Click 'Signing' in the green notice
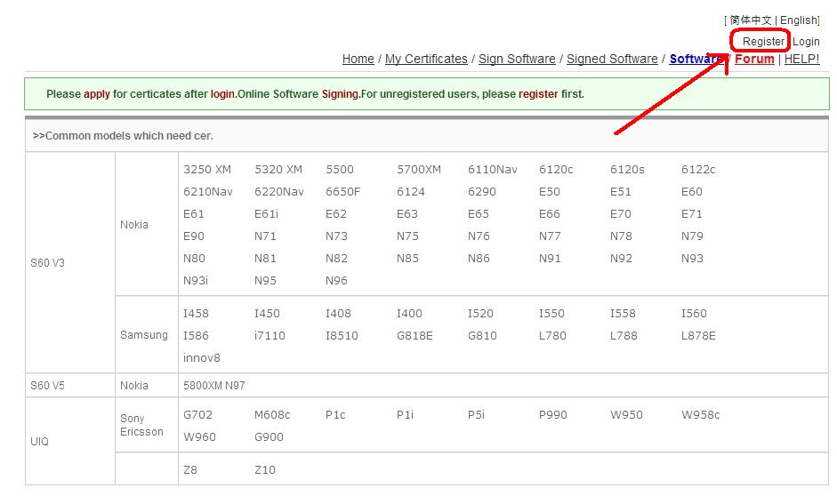The width and height of the screenshot is (837, 504). tap(340, 94)
